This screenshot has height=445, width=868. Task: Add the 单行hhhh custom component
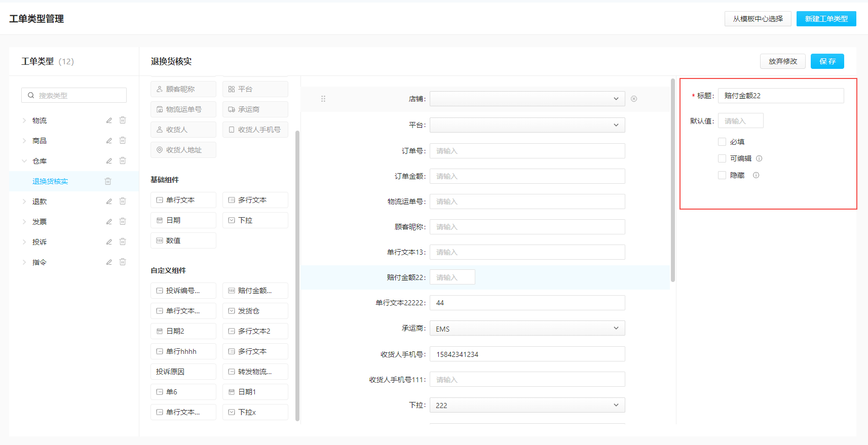[183, 351]
